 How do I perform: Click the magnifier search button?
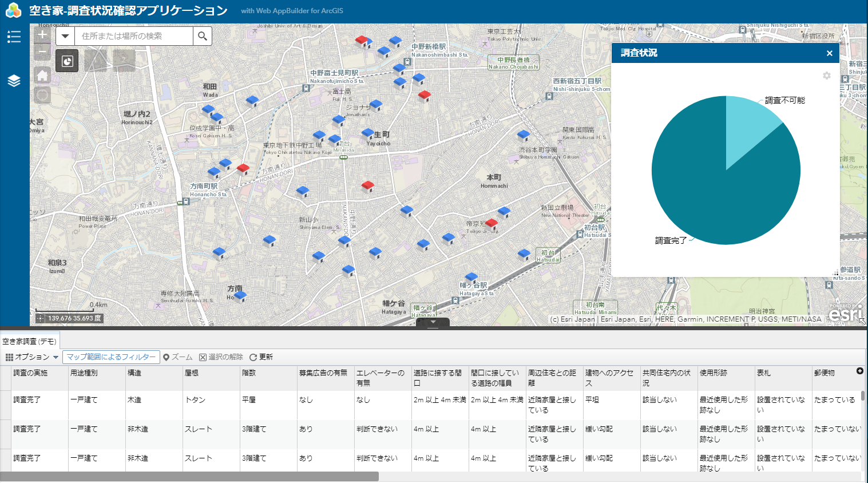tap(203, 36)
